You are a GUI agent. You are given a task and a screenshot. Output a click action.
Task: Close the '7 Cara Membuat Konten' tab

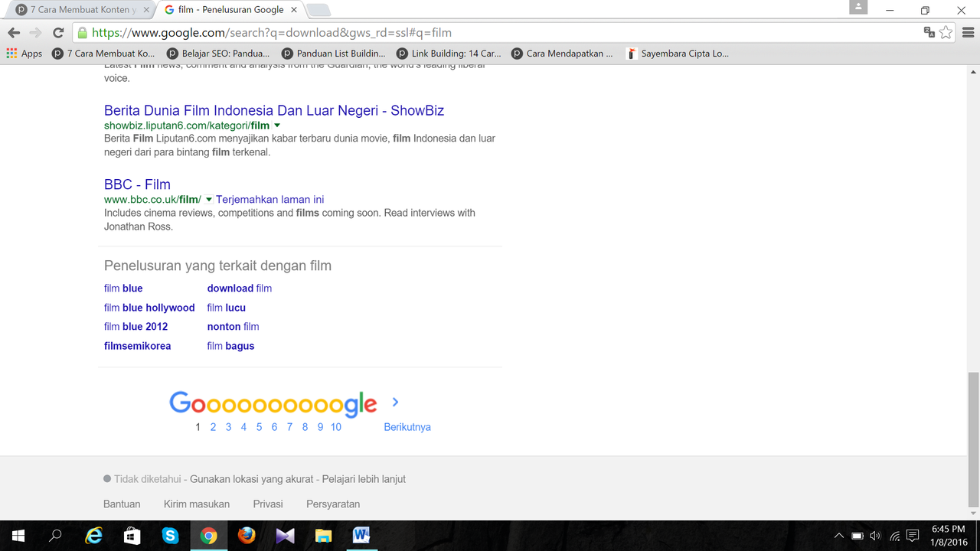[x=145, y=10]
